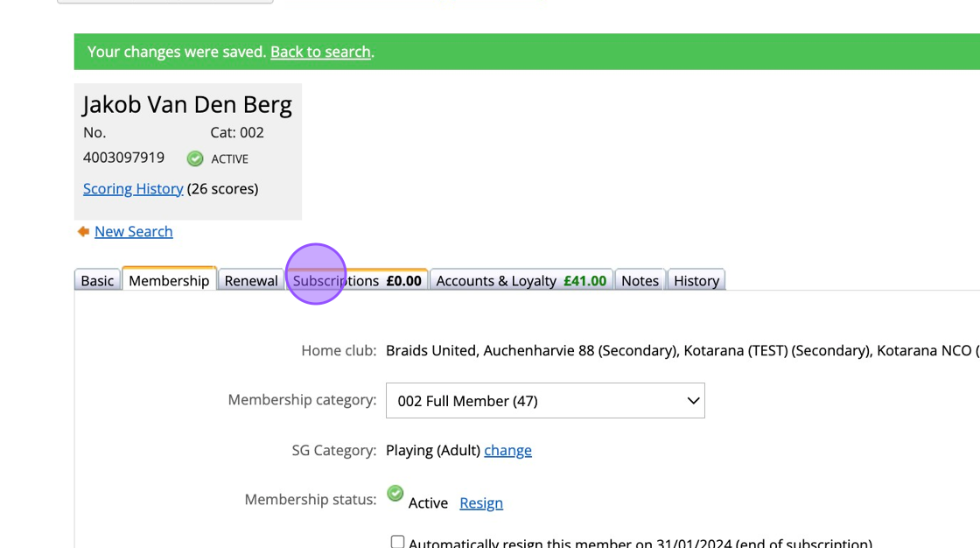Click the orange arrow beside New Search
Viewport: 980px width, 548px height.
pos(83,232)
